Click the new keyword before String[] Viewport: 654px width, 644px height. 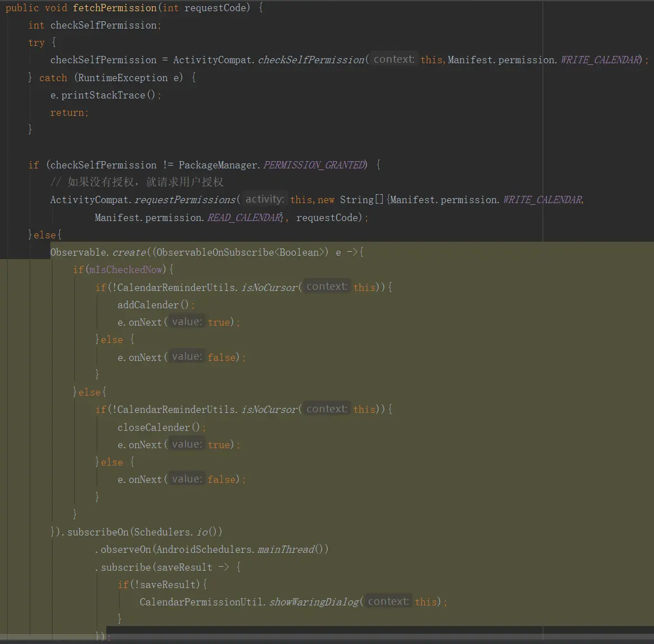click(x=326, y=200)
